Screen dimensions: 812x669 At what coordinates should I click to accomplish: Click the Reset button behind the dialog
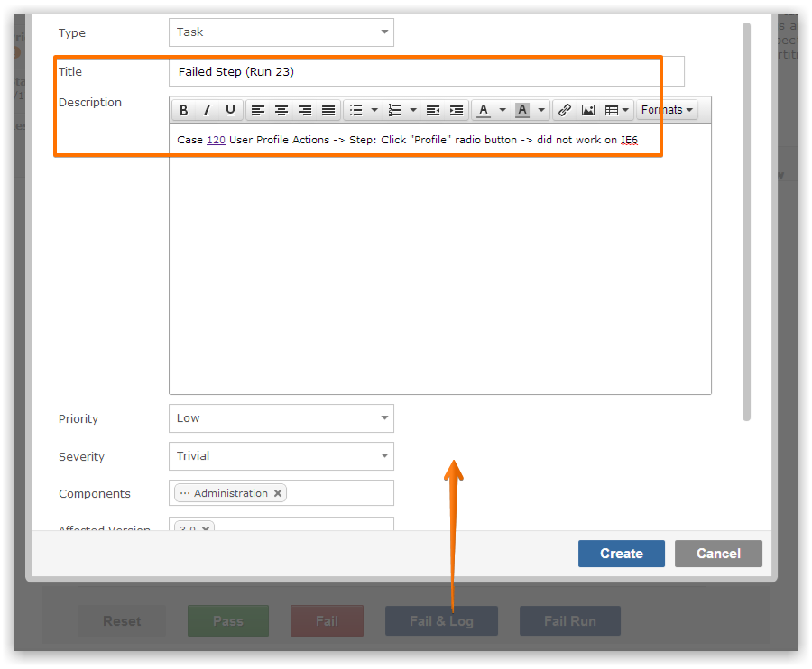[122, 621]
